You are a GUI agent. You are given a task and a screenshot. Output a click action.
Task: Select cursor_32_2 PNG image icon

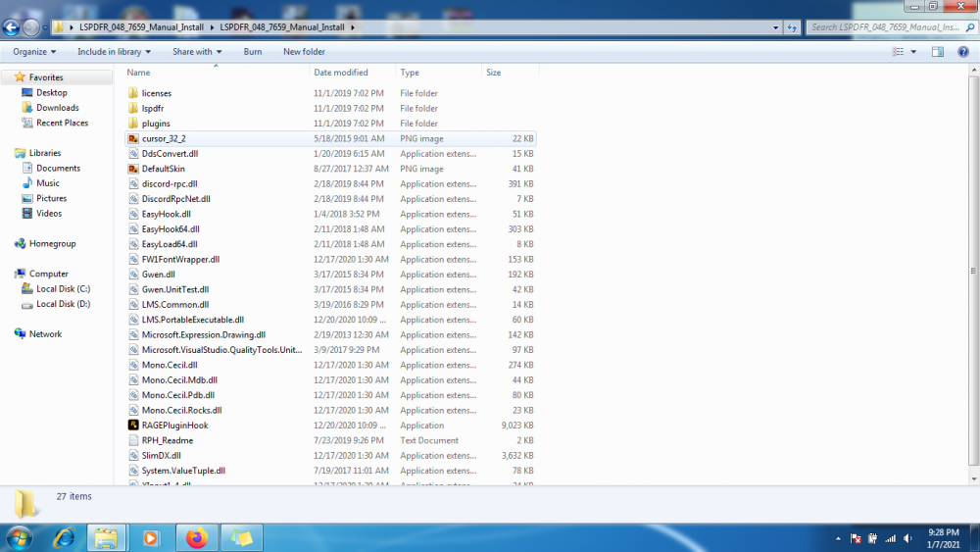tap(133, 139)
